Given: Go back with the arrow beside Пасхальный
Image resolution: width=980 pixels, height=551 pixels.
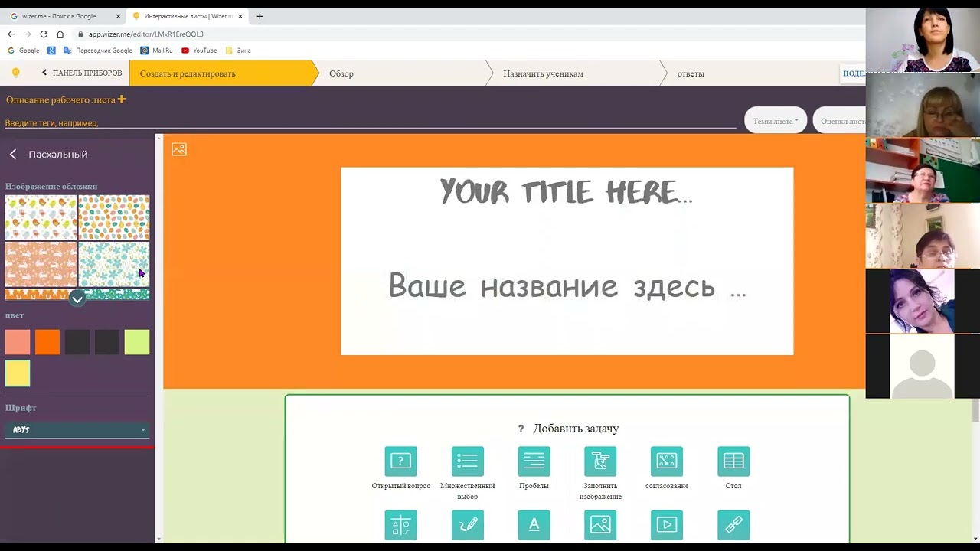Looking at the screenshot, I should pos(13,154).
